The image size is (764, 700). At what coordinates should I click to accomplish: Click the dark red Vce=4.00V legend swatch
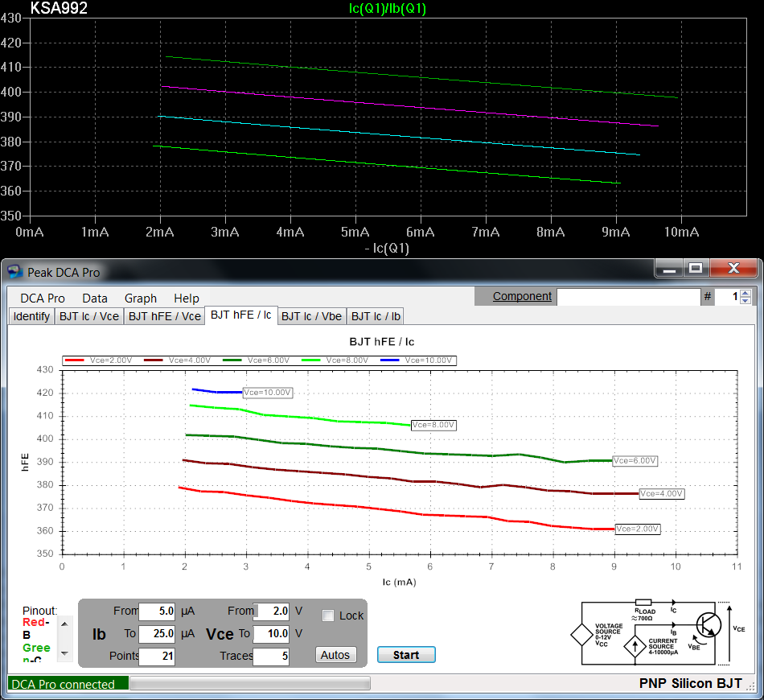[153, 360]
